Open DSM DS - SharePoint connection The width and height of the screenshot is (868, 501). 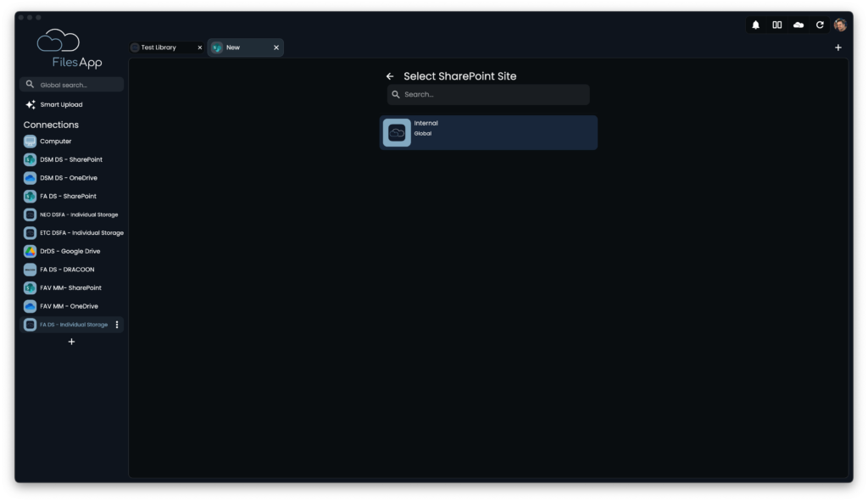point(71,159)
